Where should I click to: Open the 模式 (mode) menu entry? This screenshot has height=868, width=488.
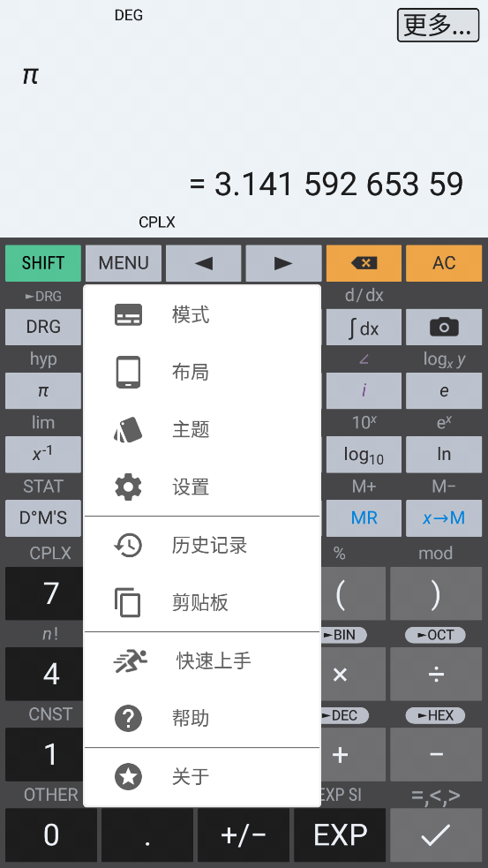coord(202,315)
